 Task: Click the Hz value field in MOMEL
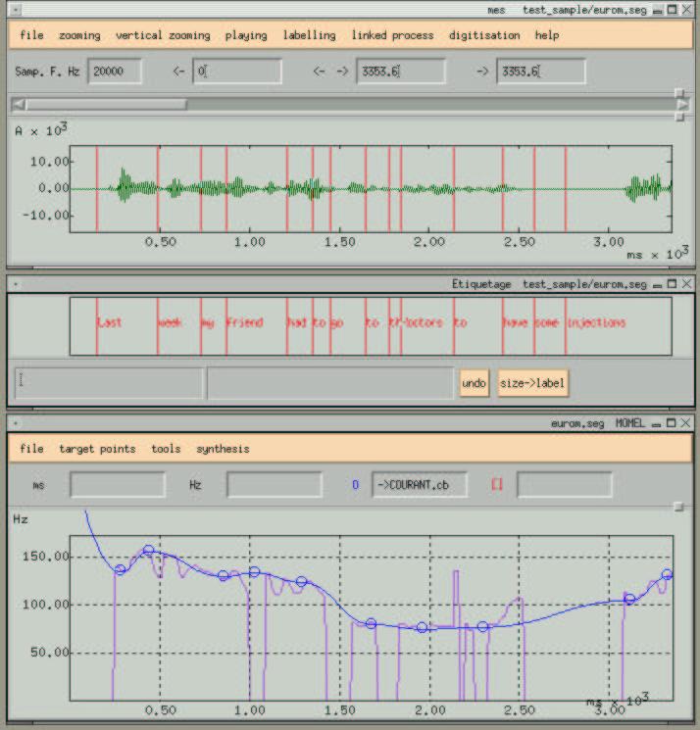coord(275,485)
